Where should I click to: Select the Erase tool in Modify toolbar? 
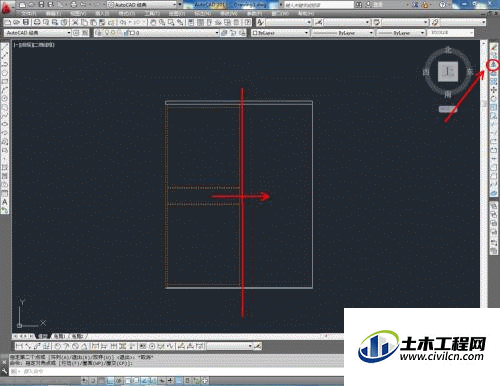pyautogui.click(x=494, y=48)
